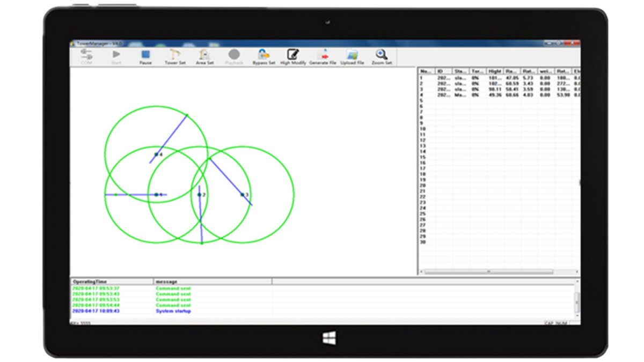Click the Bypass Set lock icon
The width and height of the screenshot is (644, 362).
click(264, 55)
